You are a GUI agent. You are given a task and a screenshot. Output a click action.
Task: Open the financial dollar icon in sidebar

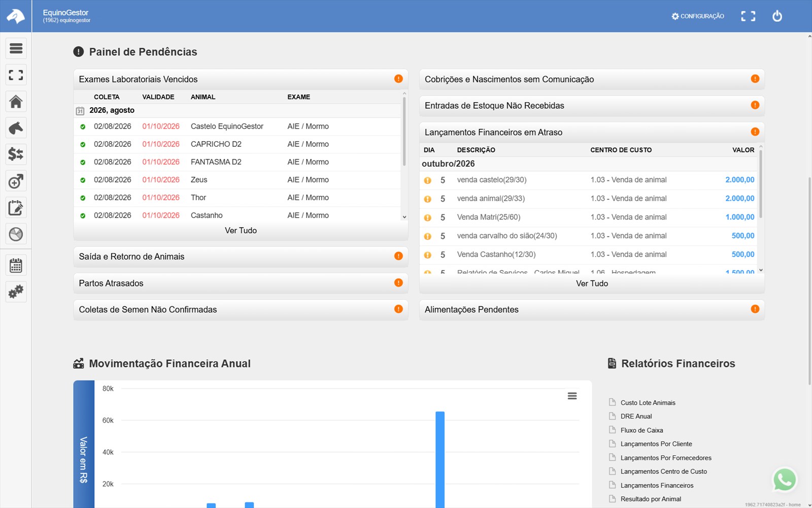[x=16, y=154]
